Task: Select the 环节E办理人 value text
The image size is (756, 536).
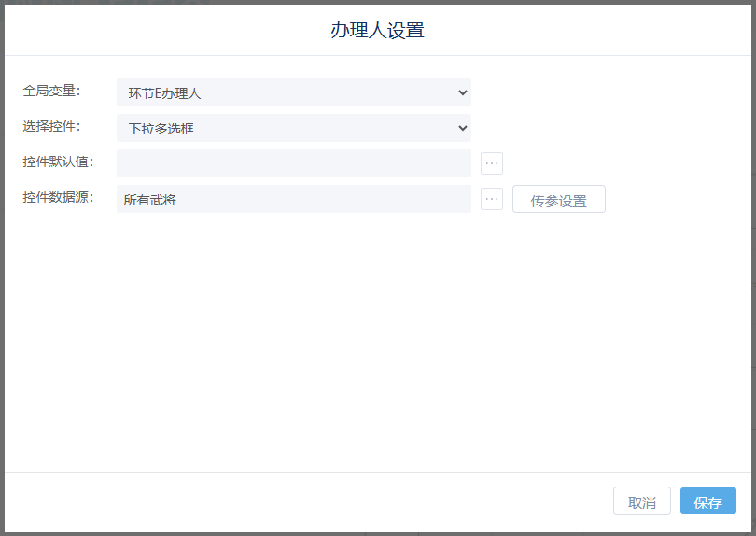Action: point(164,93)
